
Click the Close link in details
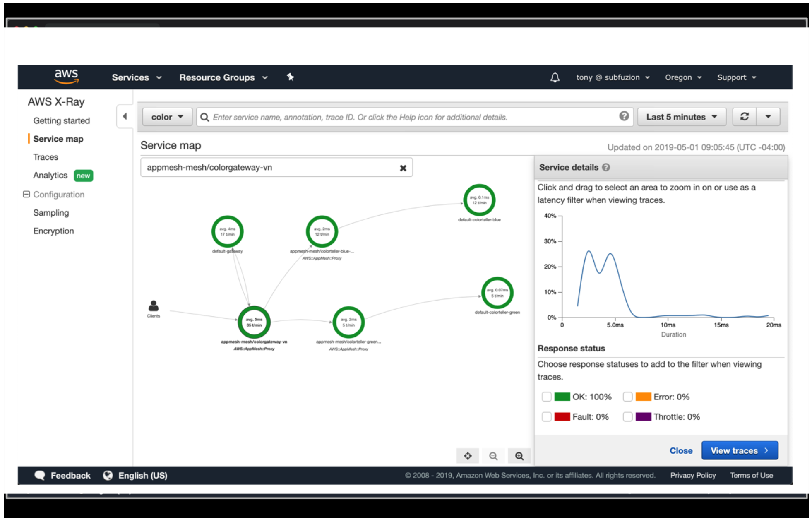(x=680, y=450)
